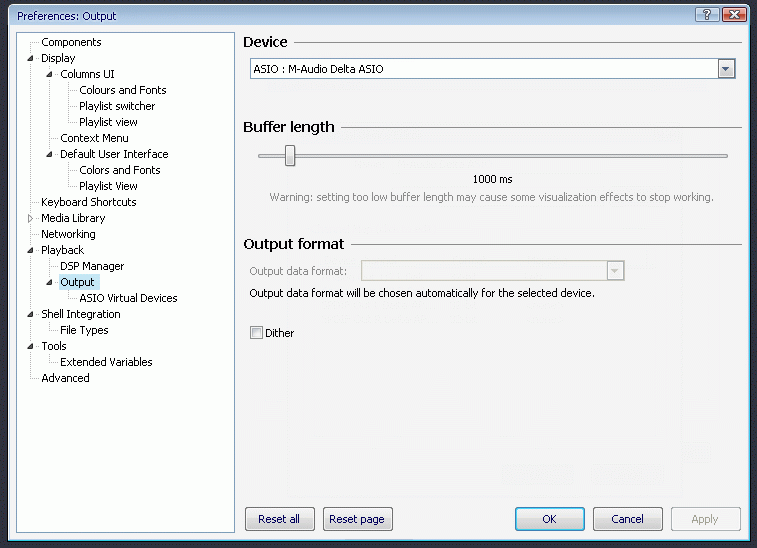The image size is (757, 548).
Task: Click the Reset page button
Action: point(357,519)
